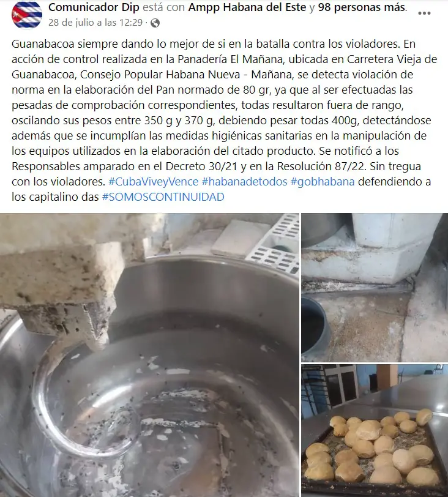The image size is (448, 497).
Task: Follow the #gobhabana hashtag
Action: point(322,182)
